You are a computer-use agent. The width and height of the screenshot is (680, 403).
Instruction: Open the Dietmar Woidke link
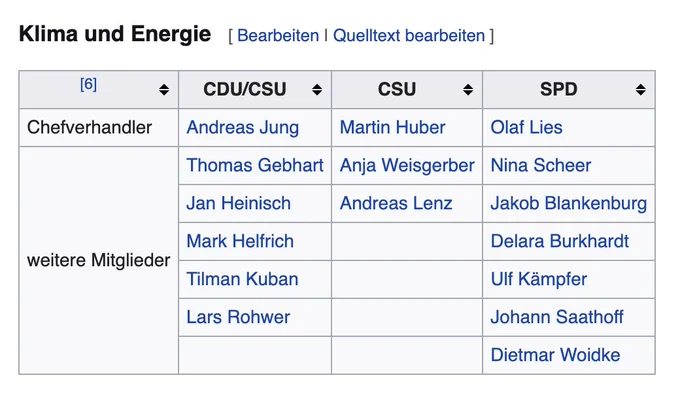555,355
